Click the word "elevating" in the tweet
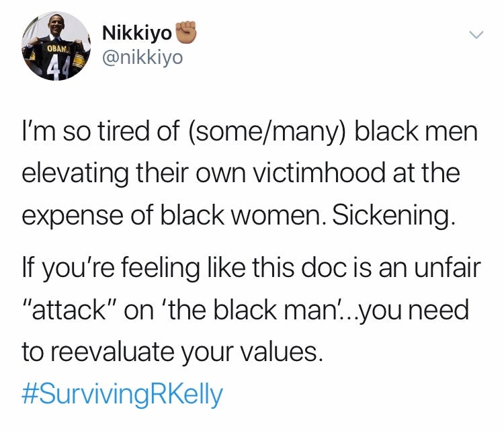 pyautogui.click(x=75, y=173)
